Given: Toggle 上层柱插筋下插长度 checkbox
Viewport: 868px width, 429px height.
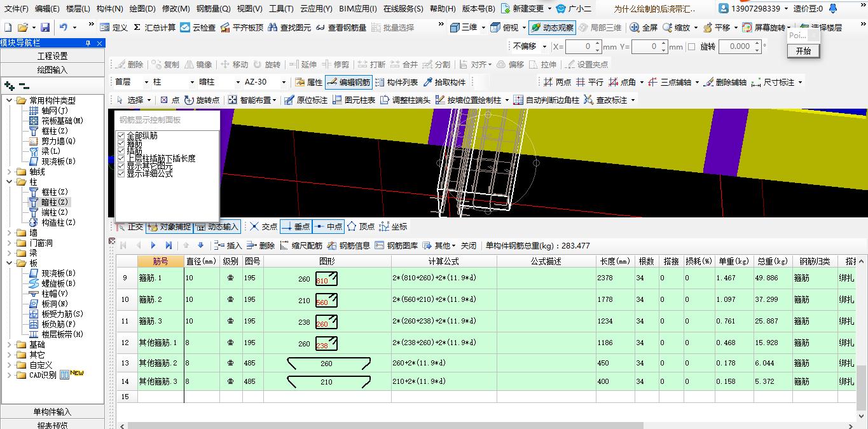Looking at the screenshot, I should pyautogui.click(x=121, y=159).
